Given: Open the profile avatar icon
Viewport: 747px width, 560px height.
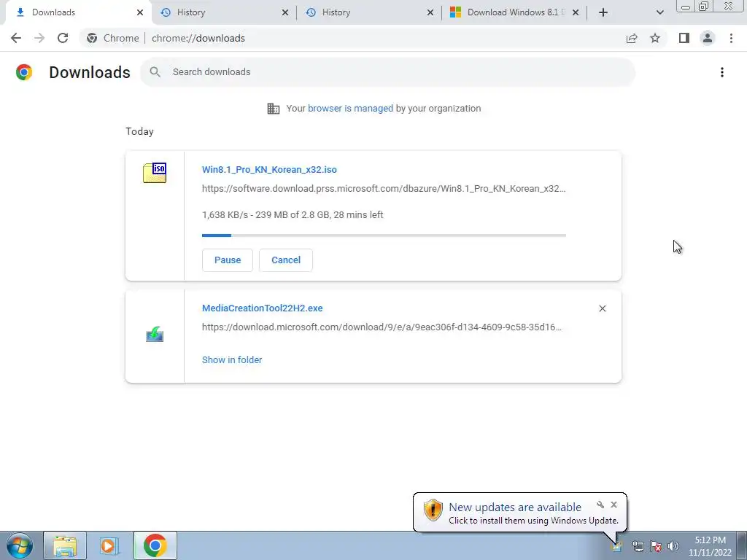Looking at the screenshot, I should (x=708, y=38).
